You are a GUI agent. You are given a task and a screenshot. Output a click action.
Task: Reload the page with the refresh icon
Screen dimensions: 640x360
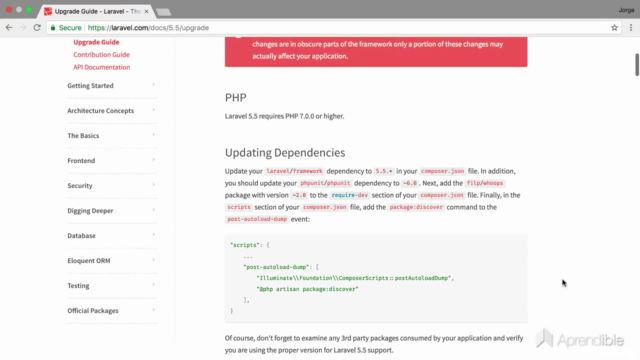37,28
